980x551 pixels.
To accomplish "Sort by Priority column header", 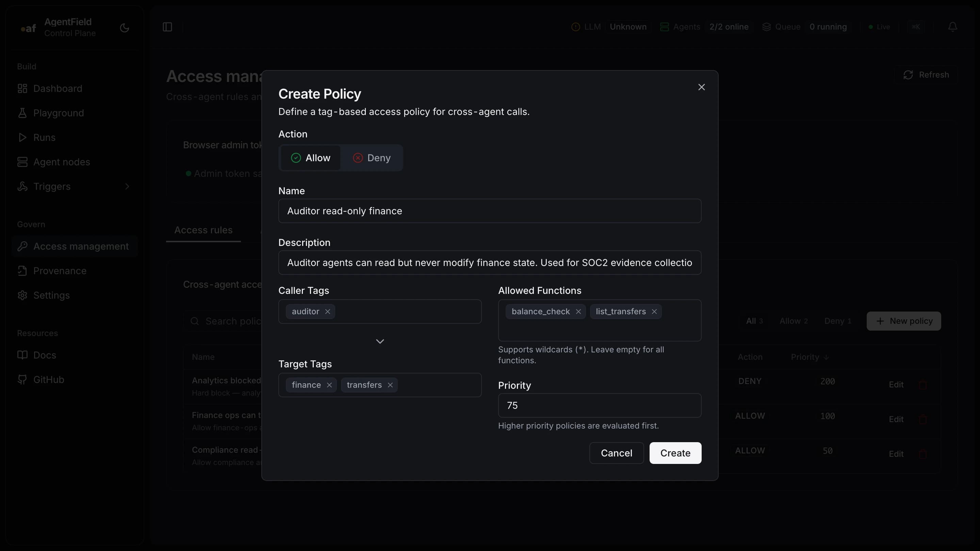I will (x=810, y=357).
